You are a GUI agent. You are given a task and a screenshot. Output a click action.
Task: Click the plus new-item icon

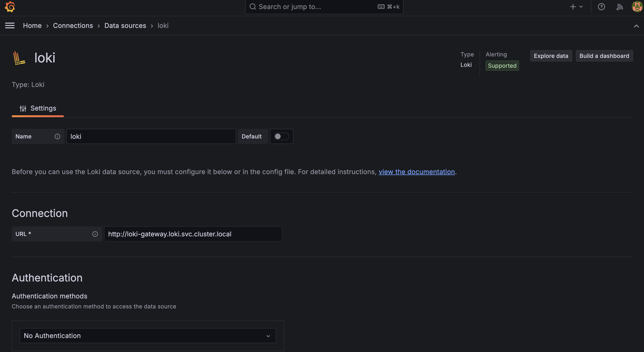[573, 7]
